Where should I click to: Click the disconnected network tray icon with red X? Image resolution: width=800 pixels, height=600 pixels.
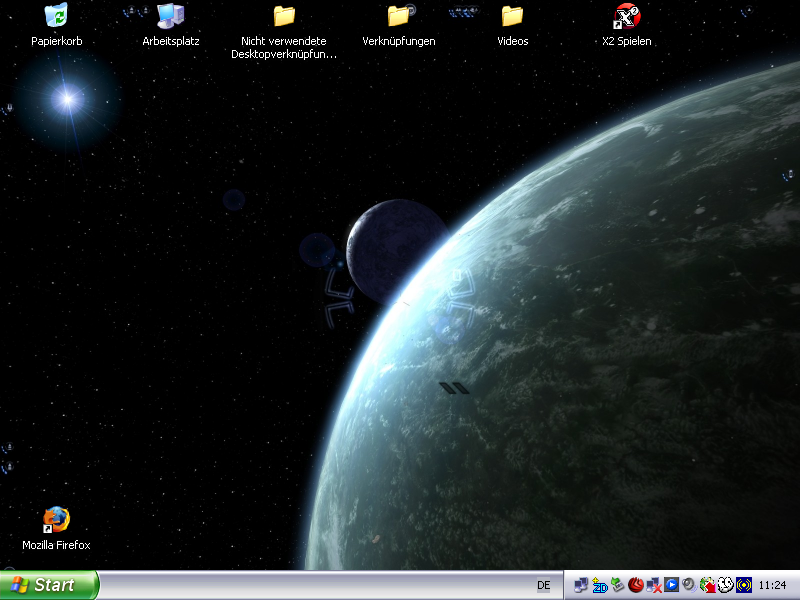(x=654, y=585)
